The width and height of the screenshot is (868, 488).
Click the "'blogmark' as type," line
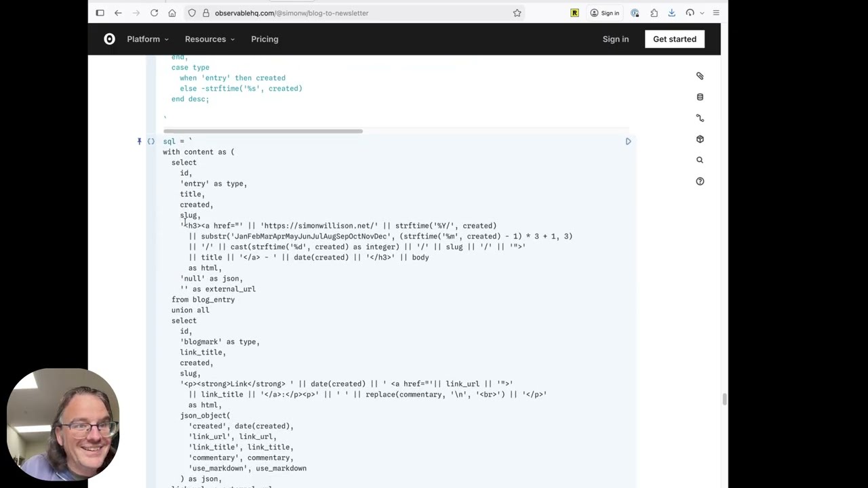click(x=220, y=342)
